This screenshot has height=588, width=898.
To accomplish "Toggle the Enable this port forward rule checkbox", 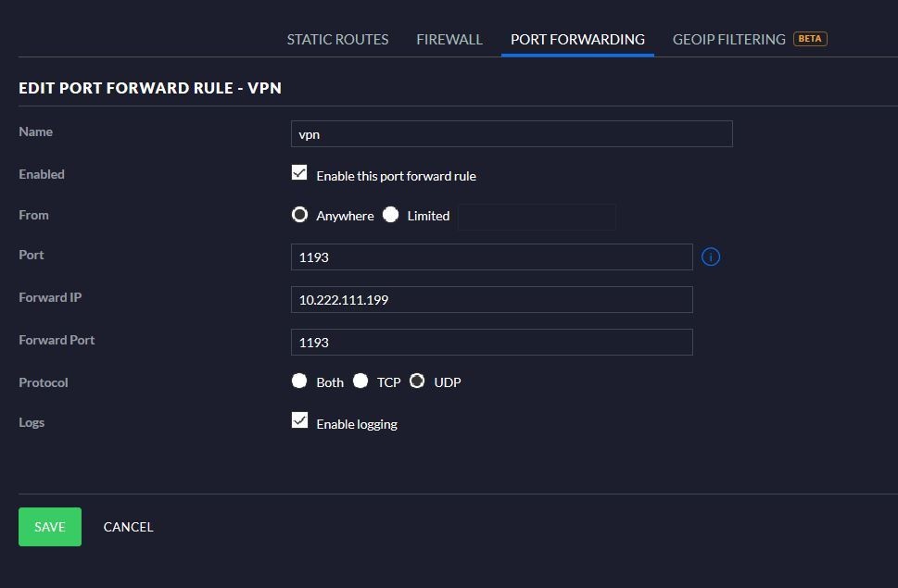I will 299,173.
